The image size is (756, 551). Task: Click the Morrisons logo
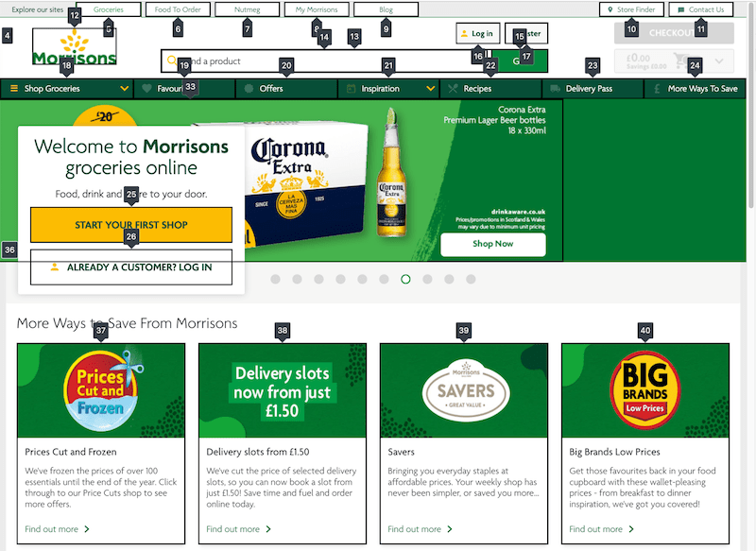pyautogui.click(x=75, y=46)
